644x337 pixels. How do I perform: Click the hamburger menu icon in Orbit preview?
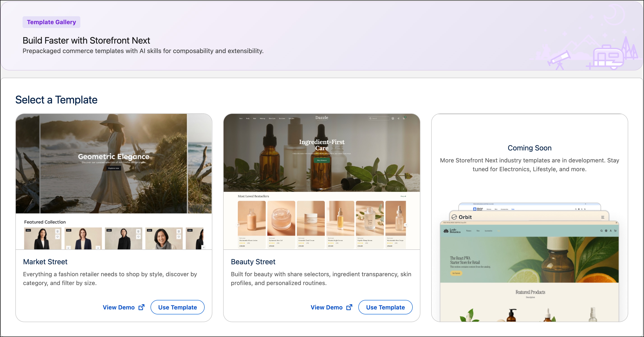[x=603, y=217]
